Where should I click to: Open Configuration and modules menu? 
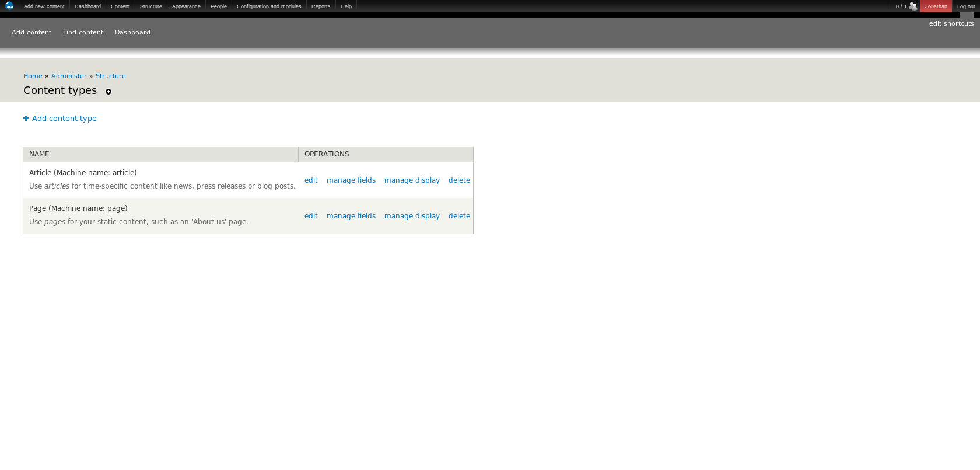coord(269,6)
